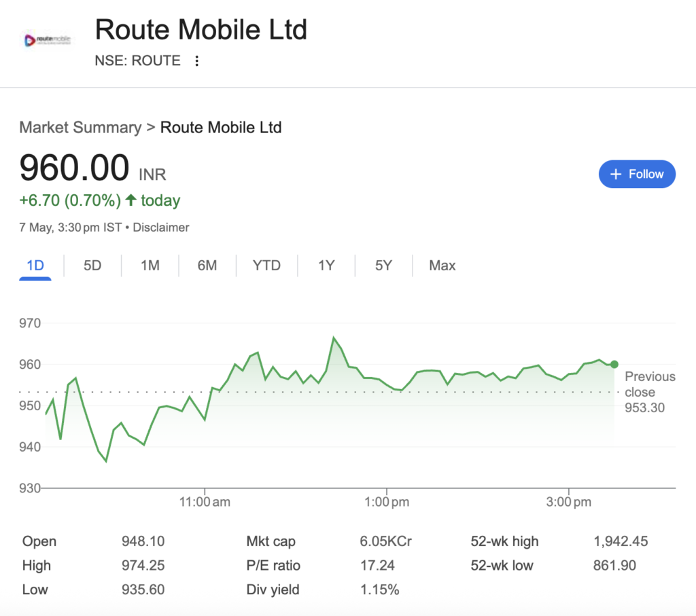
Task: Click the P/E ratio label
Action: 273,566
